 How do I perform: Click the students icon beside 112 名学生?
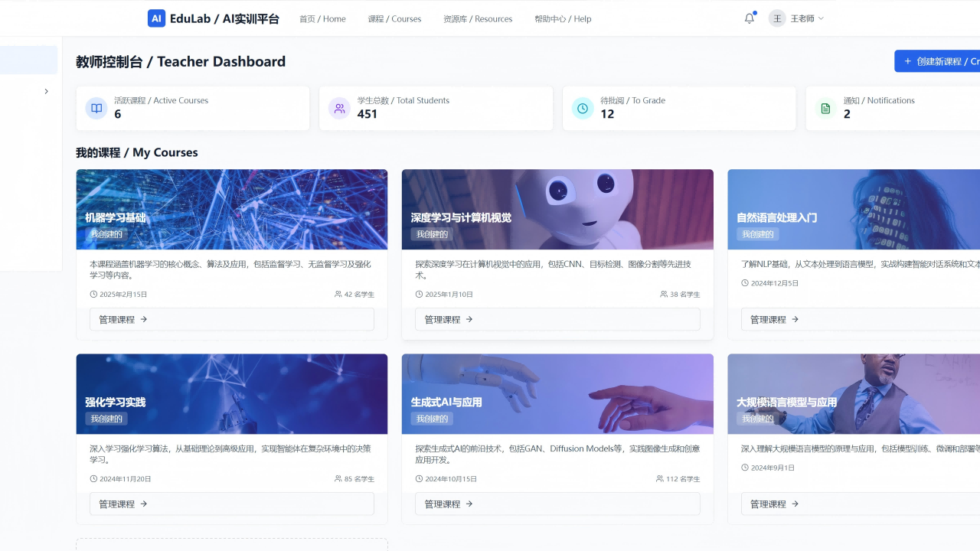[660, 478]
